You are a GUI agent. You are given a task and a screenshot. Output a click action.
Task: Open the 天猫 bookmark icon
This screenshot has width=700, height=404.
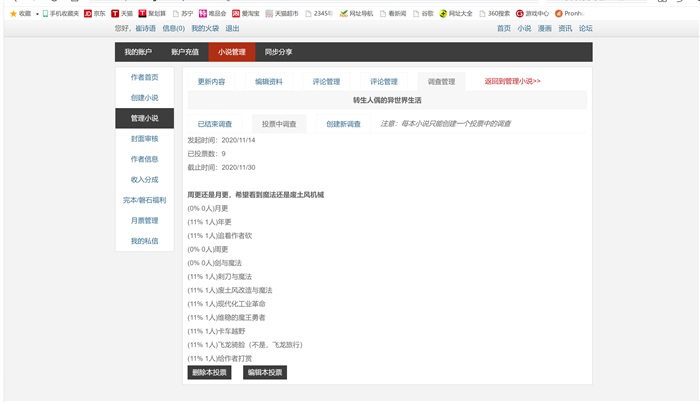click(115, 13)
